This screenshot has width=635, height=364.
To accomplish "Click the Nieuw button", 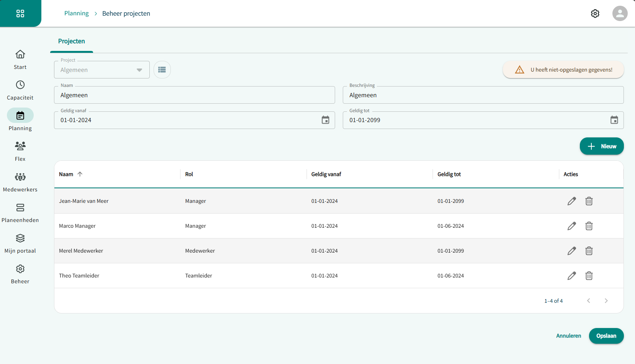I will [601, 146].
